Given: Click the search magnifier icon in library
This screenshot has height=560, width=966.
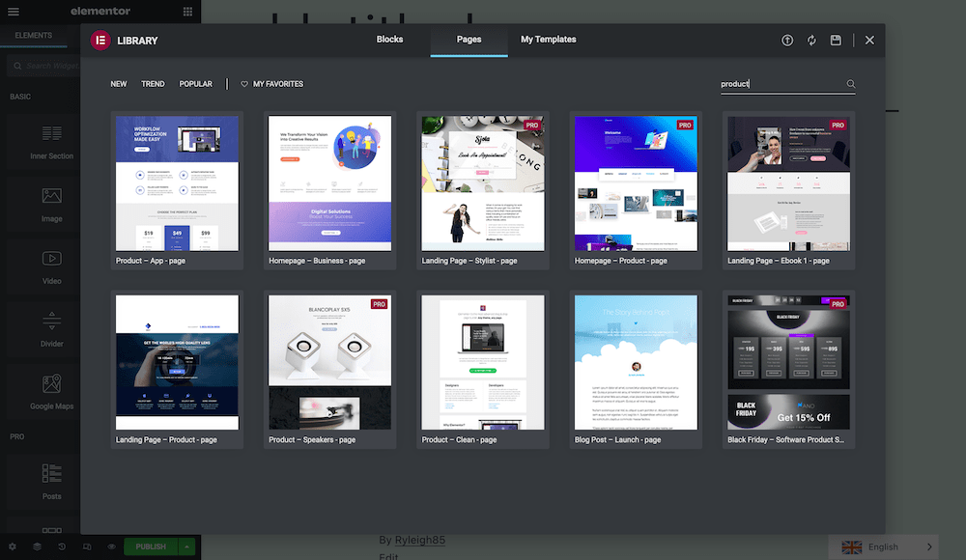Looking at the screenshot, I should pyautogui.click(x=851, y=84).
